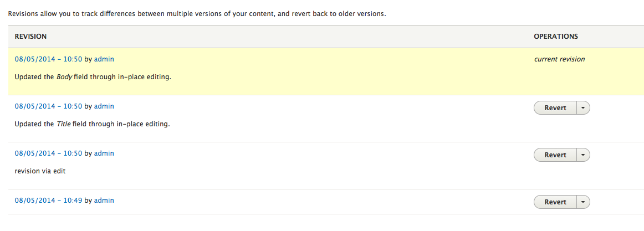This screenshot has height=231, width=644.
Task: Click the OPERATIONS column header
Action: click(555, 37)
